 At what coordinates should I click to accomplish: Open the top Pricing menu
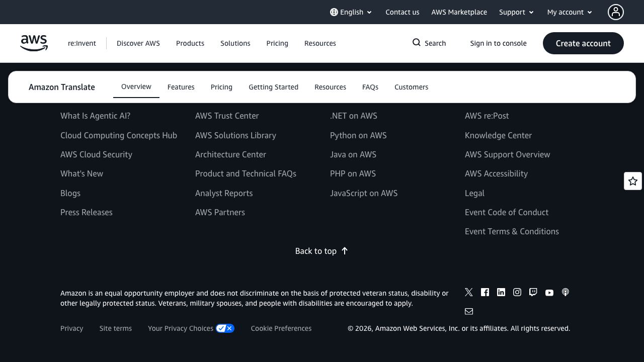[277, 43]
